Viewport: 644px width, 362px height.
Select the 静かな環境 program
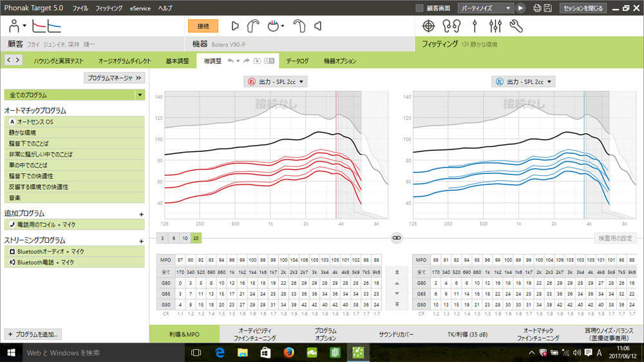(x=74, y=133)
